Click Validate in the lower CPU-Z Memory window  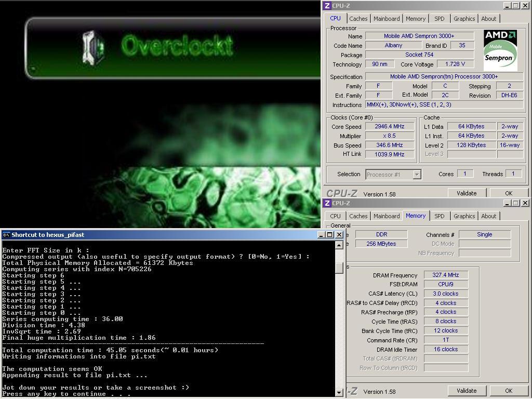pos(467,391)
